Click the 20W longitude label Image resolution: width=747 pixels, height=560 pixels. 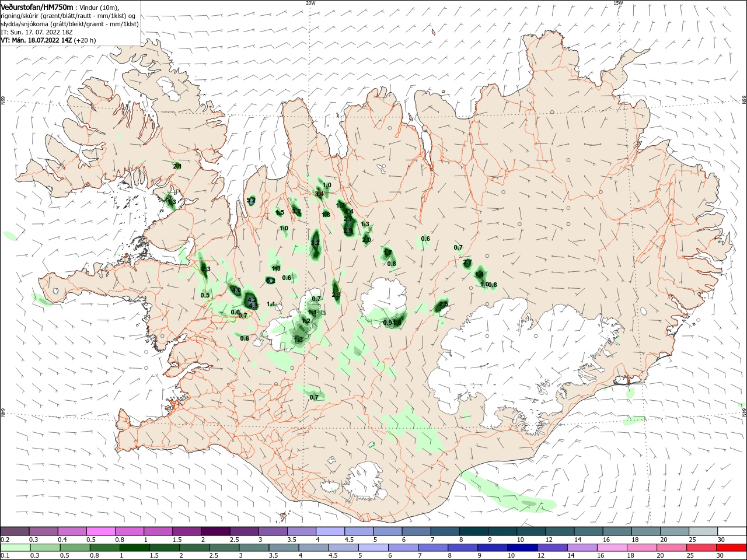(x=310, y=3)
